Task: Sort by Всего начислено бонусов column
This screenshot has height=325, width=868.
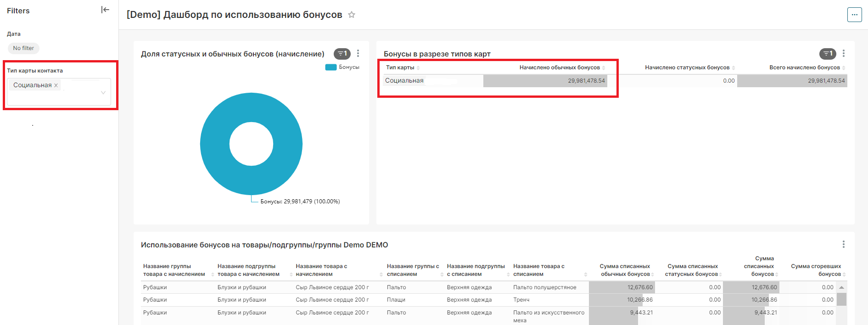Action: click(805, 67)
